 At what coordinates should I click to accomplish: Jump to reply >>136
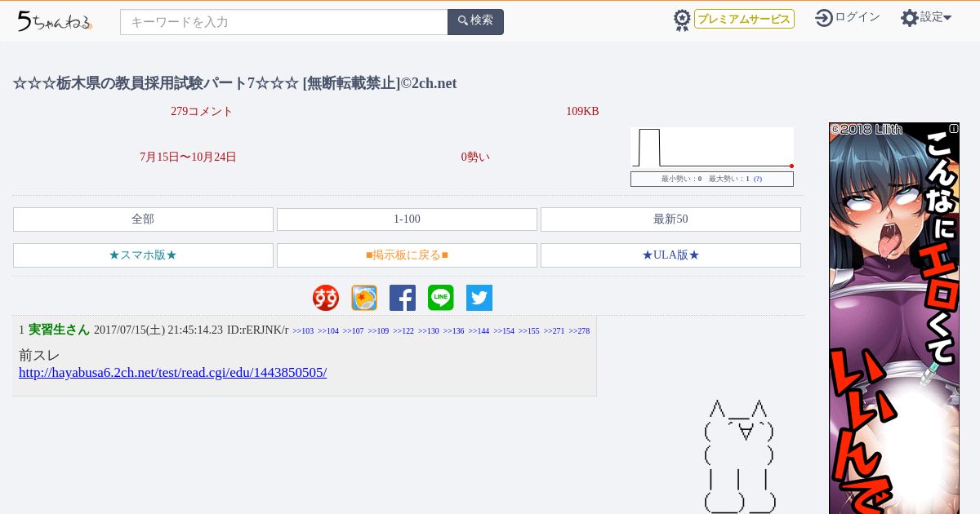(x=453, y=331)
